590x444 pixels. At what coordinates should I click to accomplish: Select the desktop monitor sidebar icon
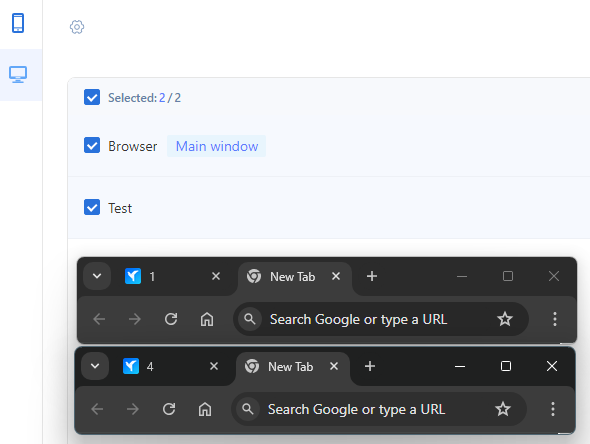tap(18, 75)
